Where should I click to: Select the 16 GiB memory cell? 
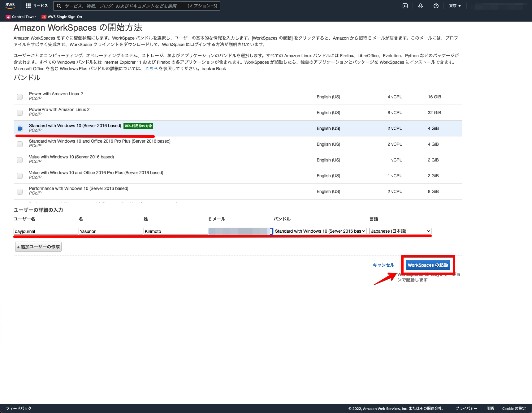coord(435,97)
